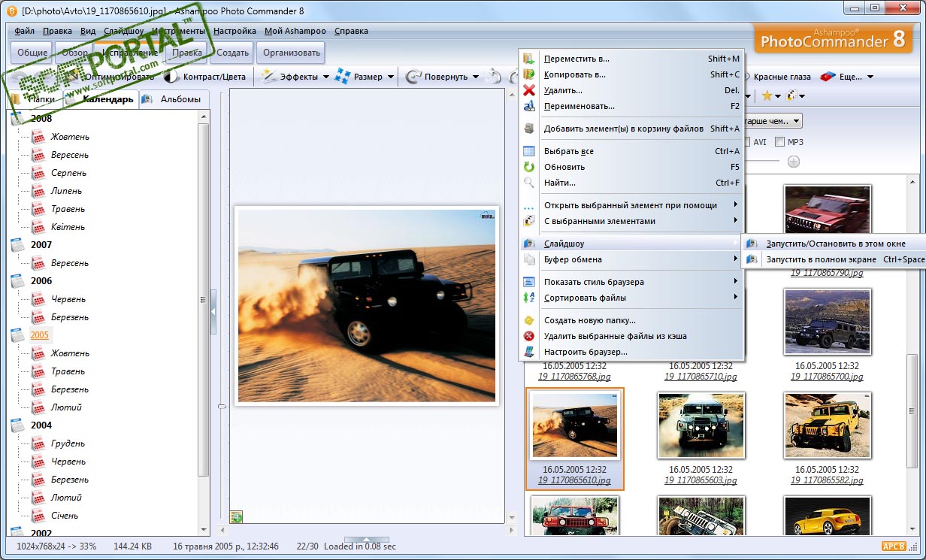This screenshot has height=560, width=926.
Task: Open file link 19_1170865710.jpg
Action: (x=701, y=377)
